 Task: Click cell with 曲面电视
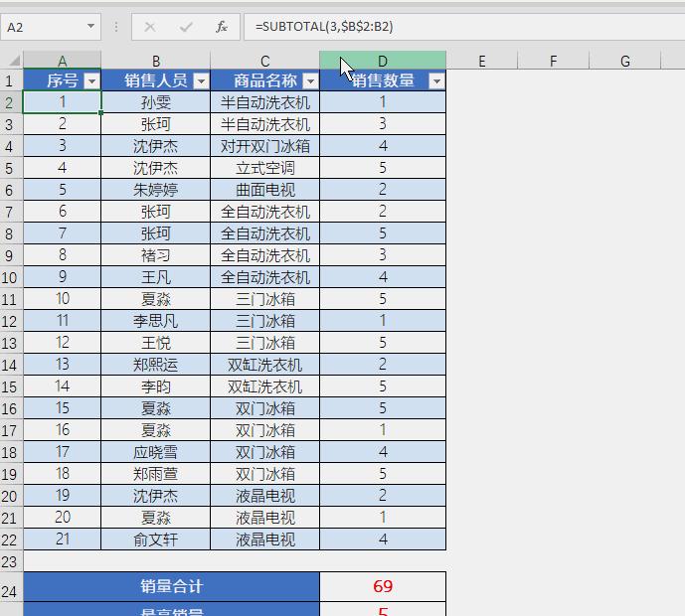click(264, 190)
